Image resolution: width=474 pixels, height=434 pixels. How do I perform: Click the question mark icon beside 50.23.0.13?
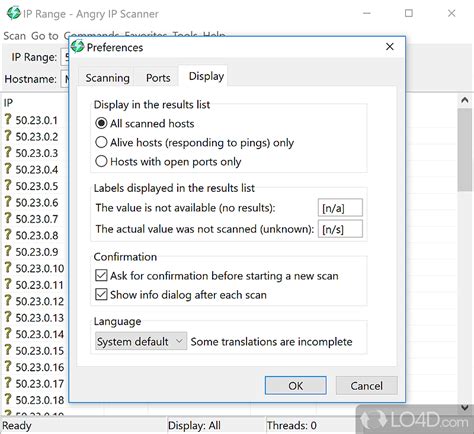coord(8,317)
